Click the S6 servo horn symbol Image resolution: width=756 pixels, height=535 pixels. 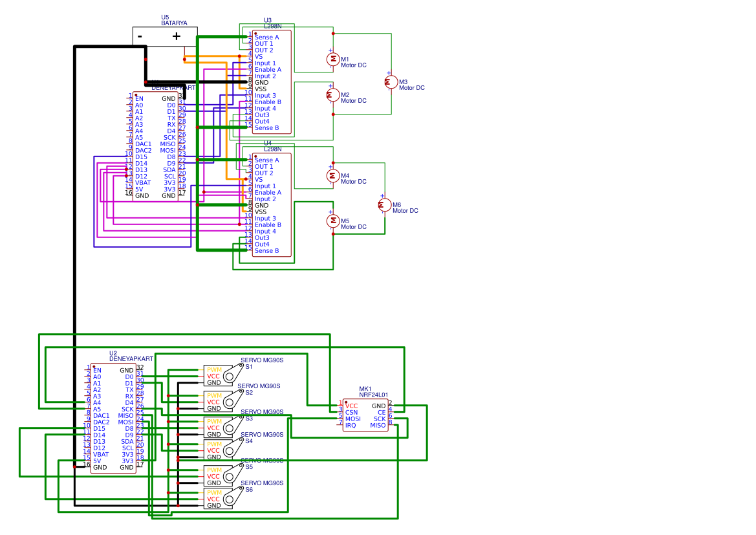233,496
